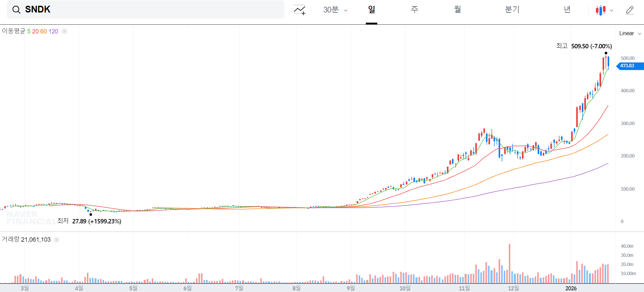Image resolution: width=644 pixels, height=292 pixels.
Task: Click the 40.0m volume axis label
Action: [627, 246]
